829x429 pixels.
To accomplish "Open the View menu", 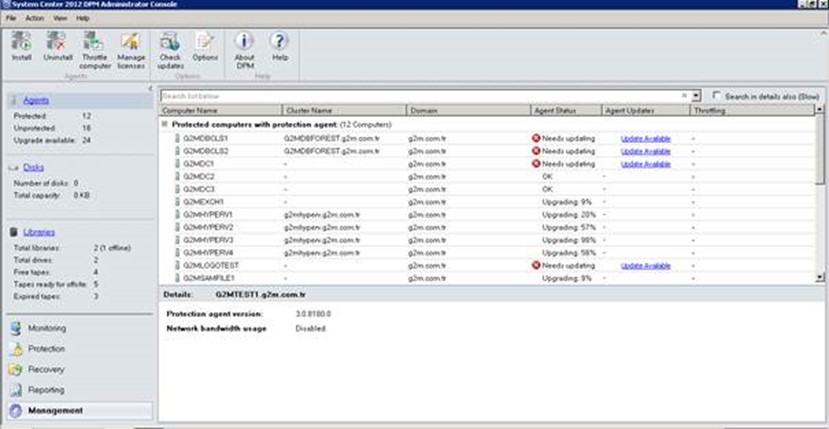I will point(60,18).
